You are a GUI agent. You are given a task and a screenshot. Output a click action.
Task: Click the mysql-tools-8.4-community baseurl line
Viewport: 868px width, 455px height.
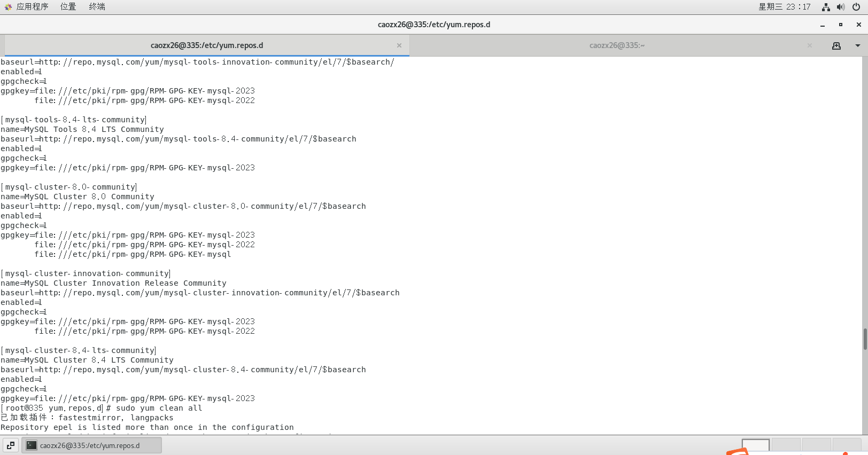tap(179, 139)
